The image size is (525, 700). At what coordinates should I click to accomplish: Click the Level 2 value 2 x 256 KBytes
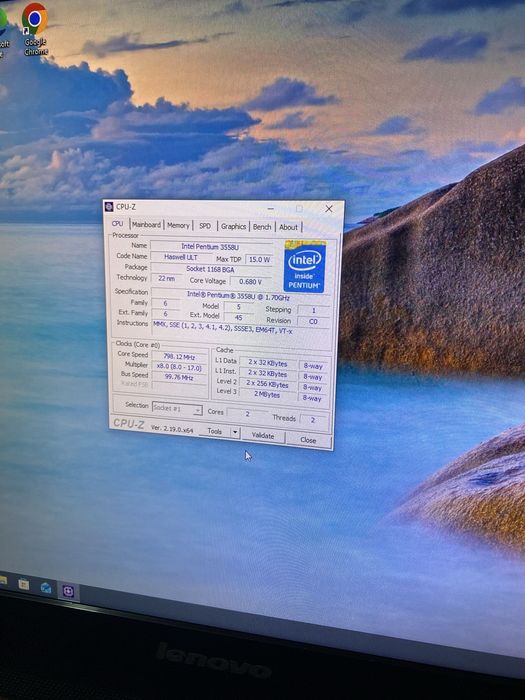coord(267,384)
